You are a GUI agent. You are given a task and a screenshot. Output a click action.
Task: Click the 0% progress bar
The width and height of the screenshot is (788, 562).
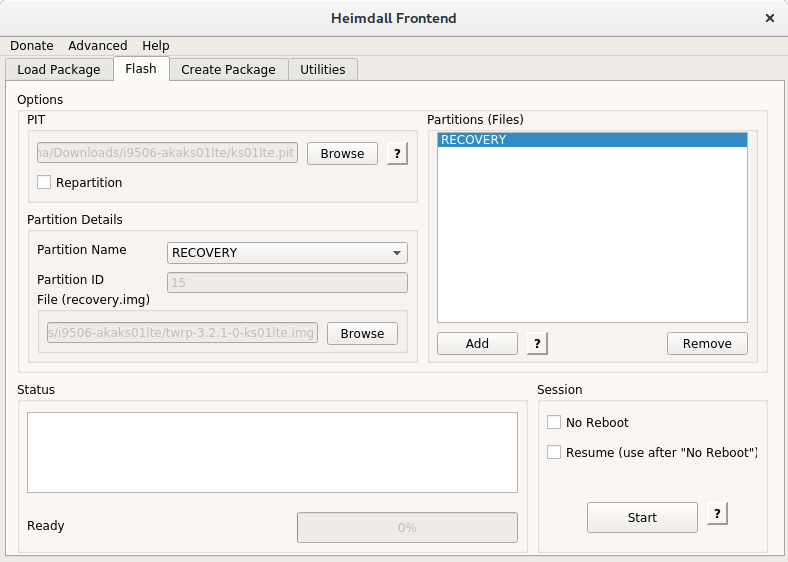tap(407, 527)
